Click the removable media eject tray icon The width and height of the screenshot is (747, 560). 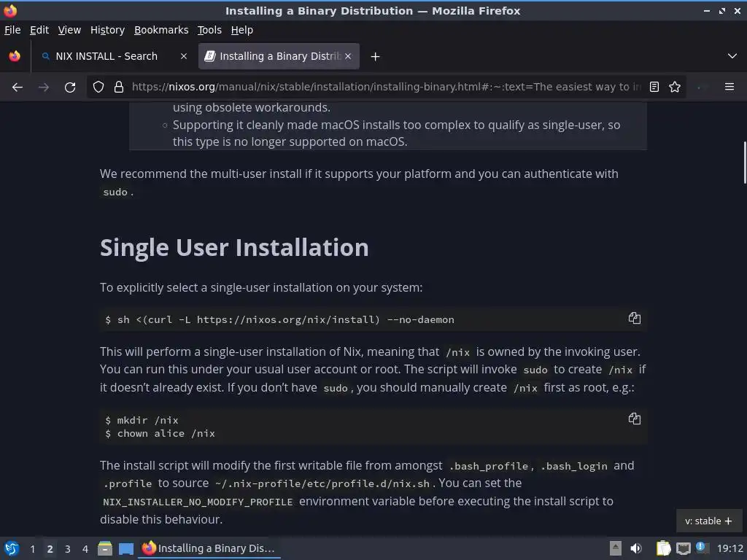coord(616,548)
